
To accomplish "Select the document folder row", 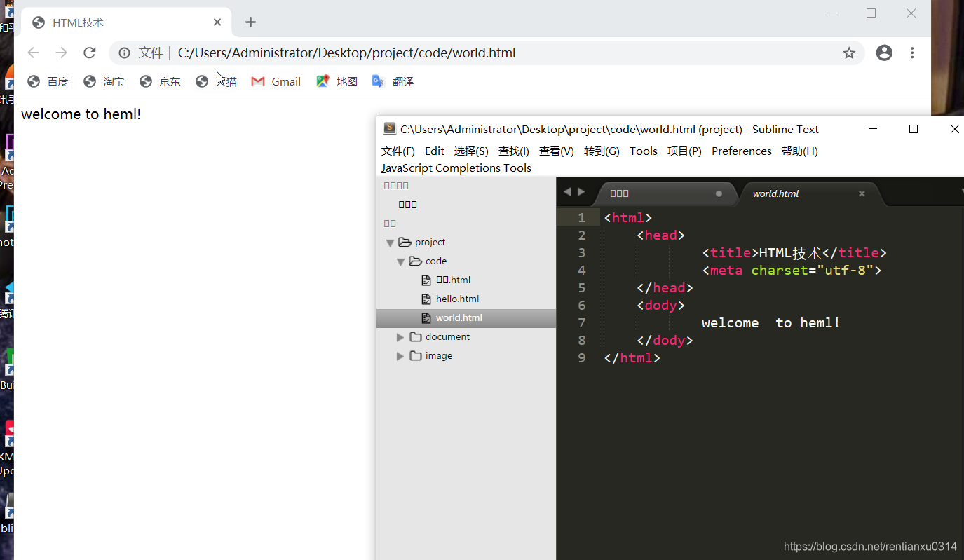I will 466,336.
